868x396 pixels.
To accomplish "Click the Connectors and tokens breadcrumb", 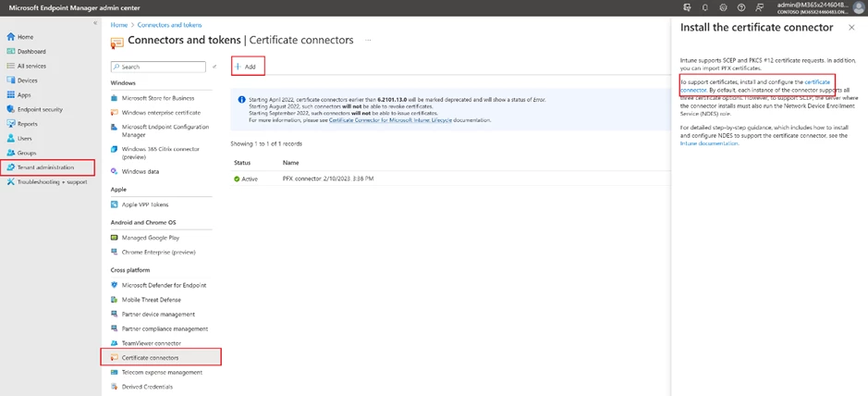I will coord(169,25).
